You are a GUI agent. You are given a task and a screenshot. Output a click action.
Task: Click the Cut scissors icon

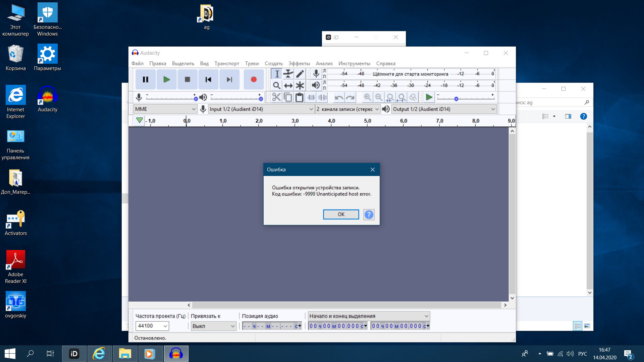[276, 98]
